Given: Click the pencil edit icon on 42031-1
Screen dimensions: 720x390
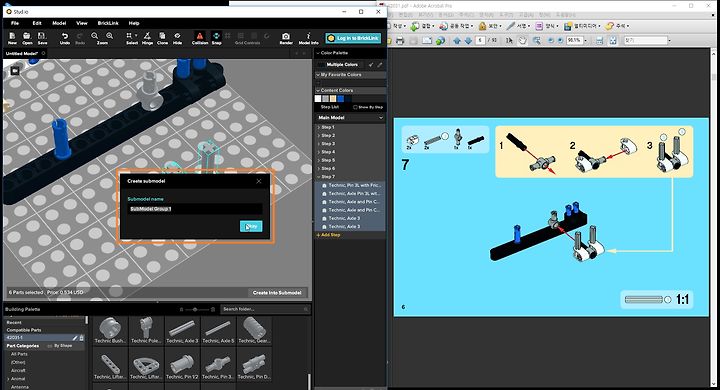Looking at the screenshot, I should [x=75, y=338].
